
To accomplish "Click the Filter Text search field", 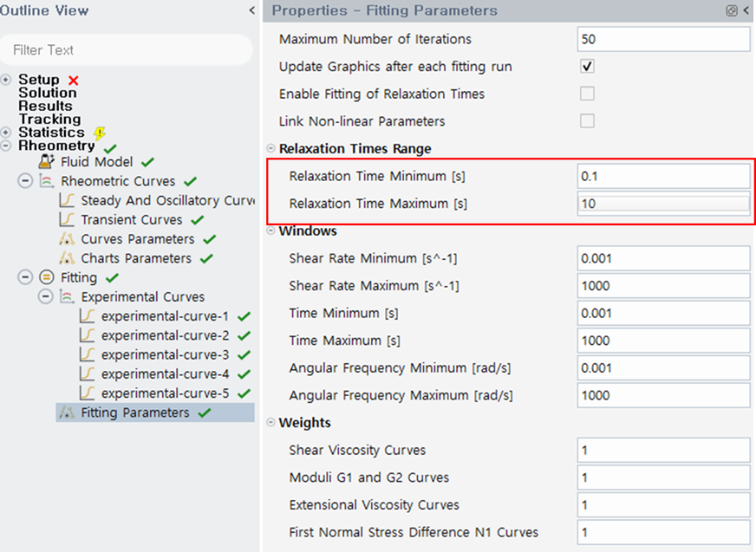I will 127,50.
